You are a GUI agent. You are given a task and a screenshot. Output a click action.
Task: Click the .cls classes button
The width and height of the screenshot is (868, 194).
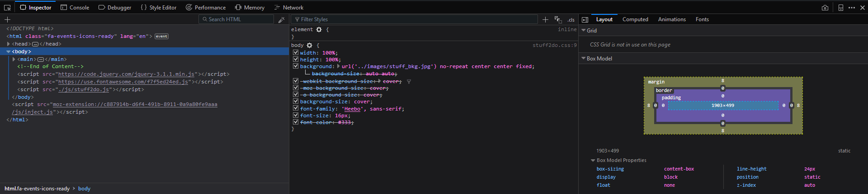coord(571,20)
